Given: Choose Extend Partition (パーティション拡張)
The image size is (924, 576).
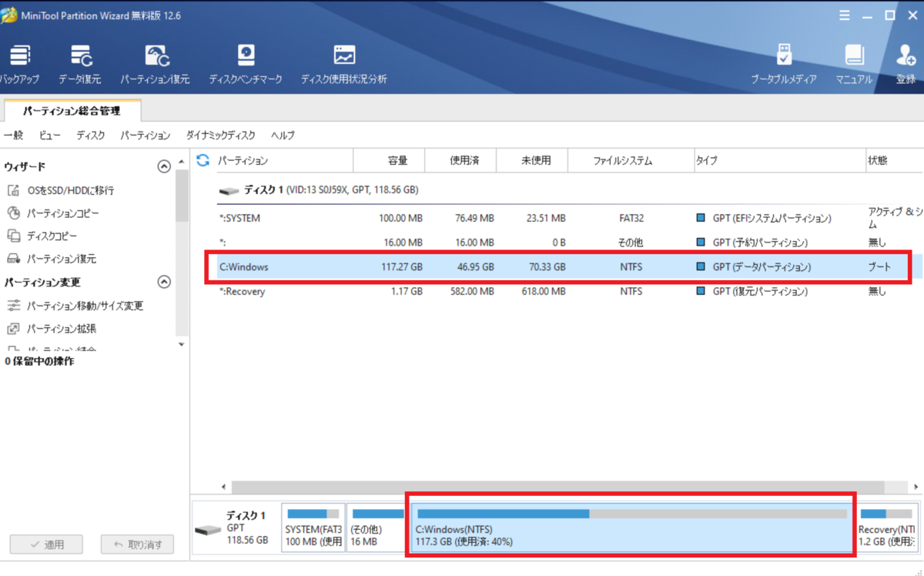Looking at the screenshot, I should (x=52, y=329).
